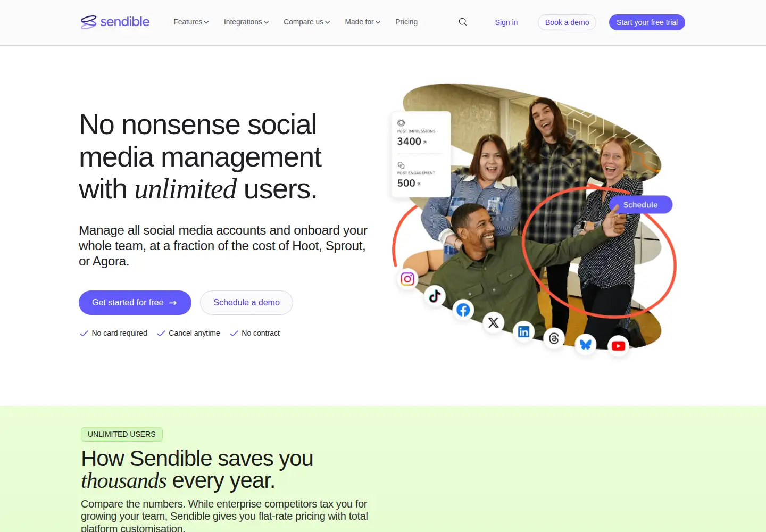This screenshot has width=766, height=532.
Task: Click the Book a demo button
Action: coord(567,22)
